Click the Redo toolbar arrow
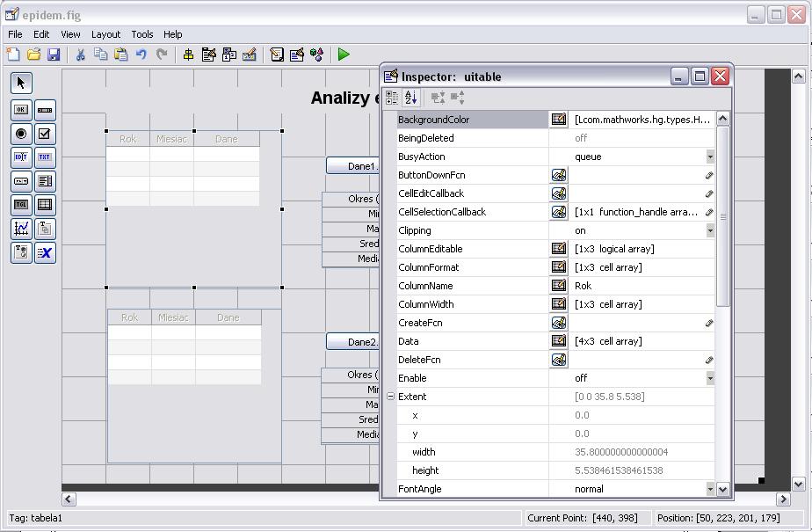Viewport: 812px width, 532px height. coord(162,54)
